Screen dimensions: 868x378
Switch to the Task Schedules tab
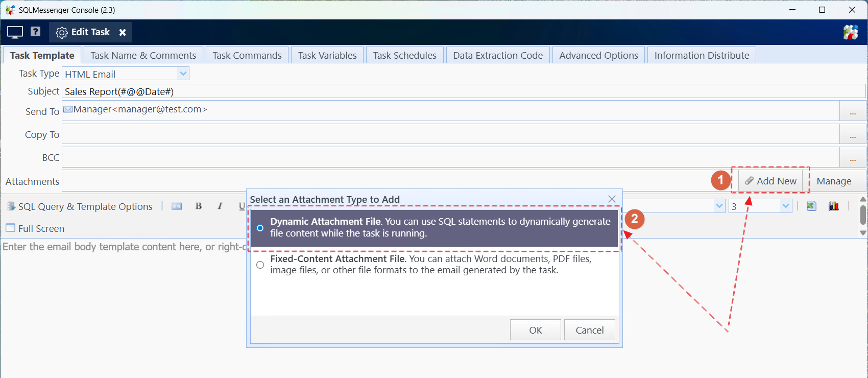[x=404, y=55]
